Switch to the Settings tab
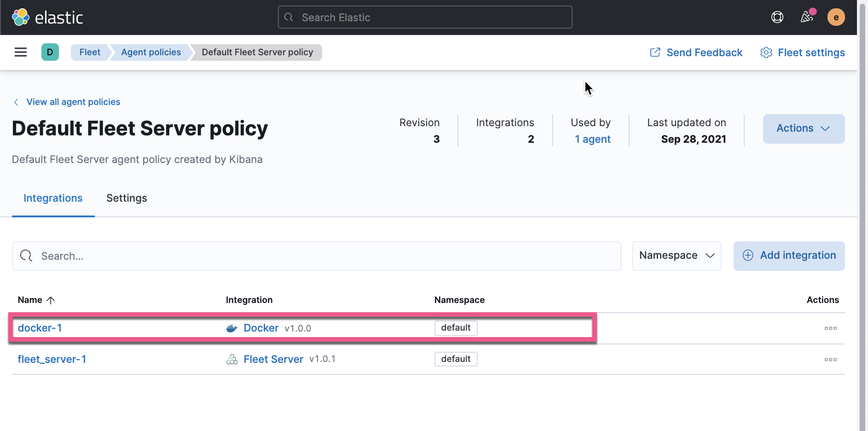Image resolution: width=868 pixels, height=431 pixels. [x=126, y=198]
